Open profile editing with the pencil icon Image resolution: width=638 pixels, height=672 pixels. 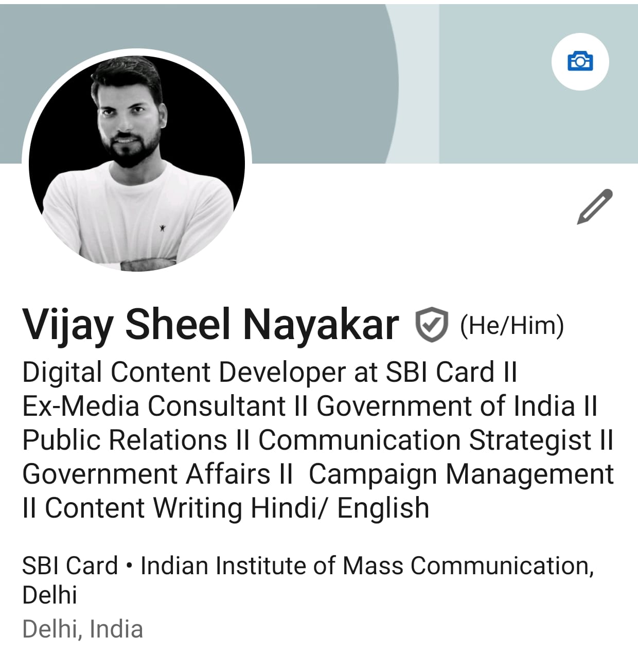coord(595,206)
